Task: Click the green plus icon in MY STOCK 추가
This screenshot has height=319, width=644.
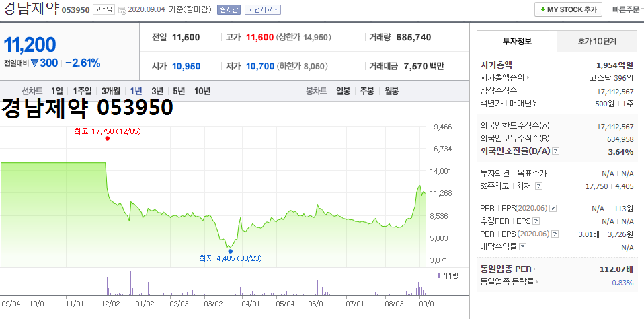Action: [x=543, y=9]
